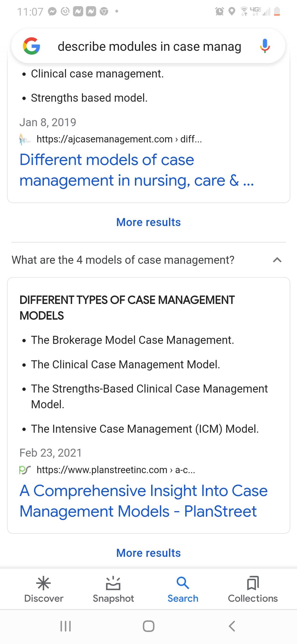The height and width of the screenshot is (644, 297).
Task: Open the planstreetinc.com URL breadcrumb
Action: [x=116, y=470]
